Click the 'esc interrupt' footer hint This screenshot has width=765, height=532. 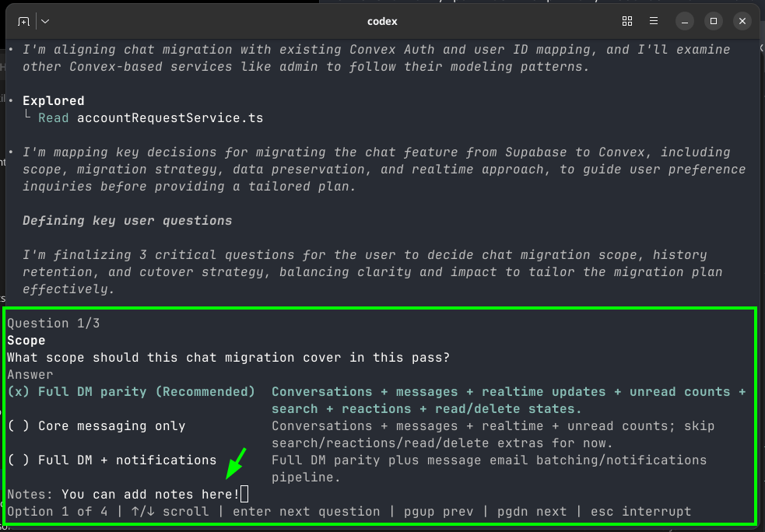(640, 512)
